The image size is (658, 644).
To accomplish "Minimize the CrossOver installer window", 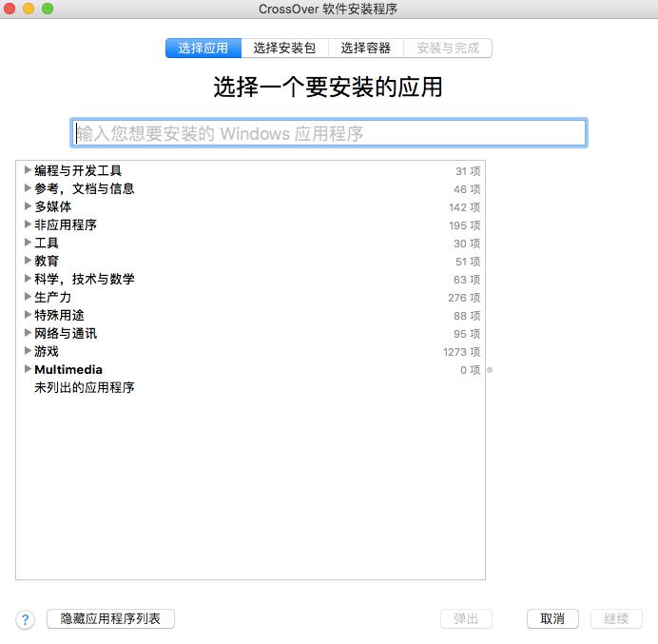I will (x=29, y=9).
